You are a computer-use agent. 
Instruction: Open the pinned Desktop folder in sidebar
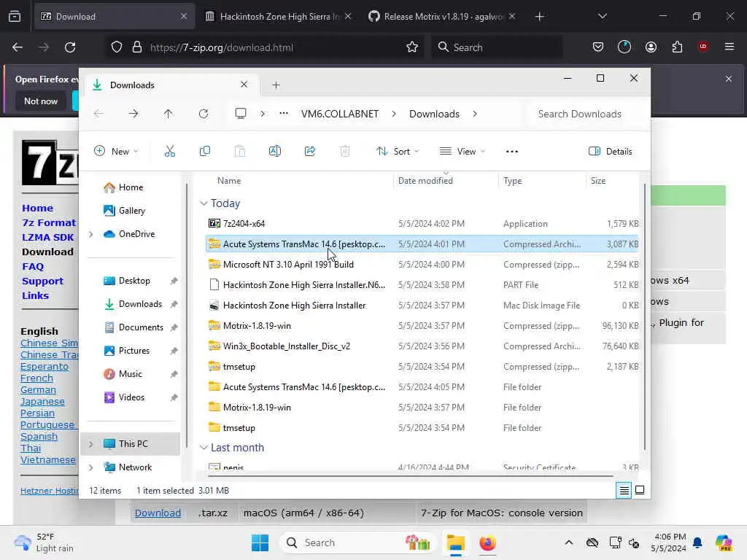(127, 281)
